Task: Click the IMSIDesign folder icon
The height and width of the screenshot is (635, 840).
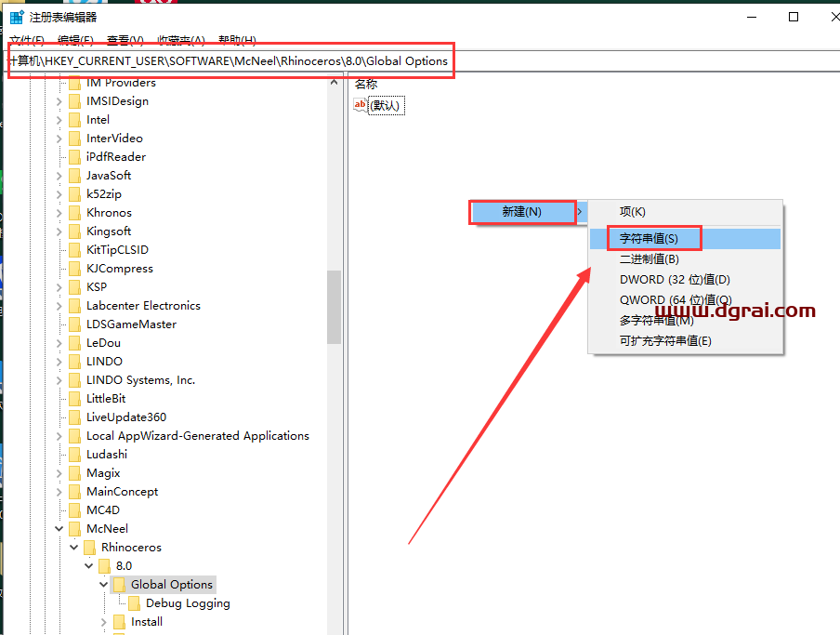Action: coord(75,101)
